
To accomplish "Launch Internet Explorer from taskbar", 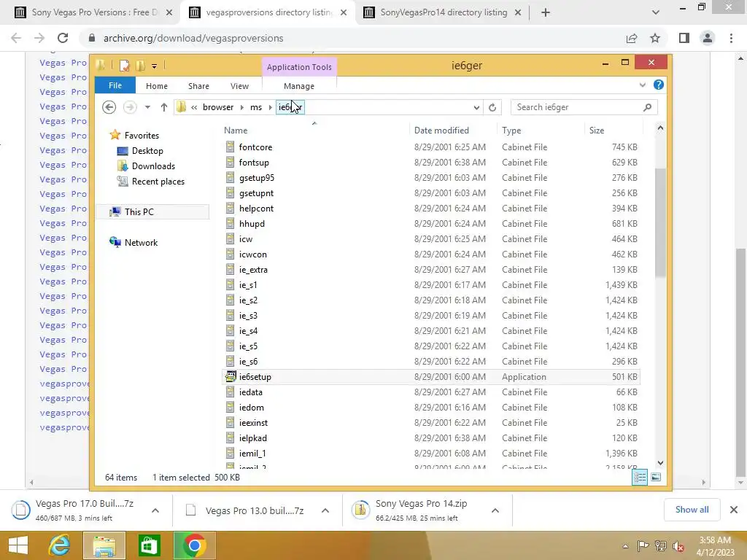I will pos(60,545).
